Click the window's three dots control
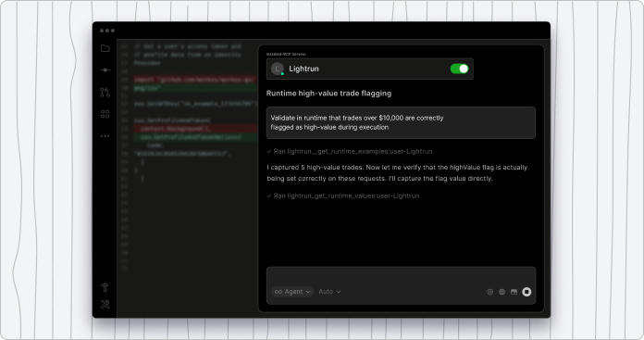644x340 pixels. tap(107, 31)
